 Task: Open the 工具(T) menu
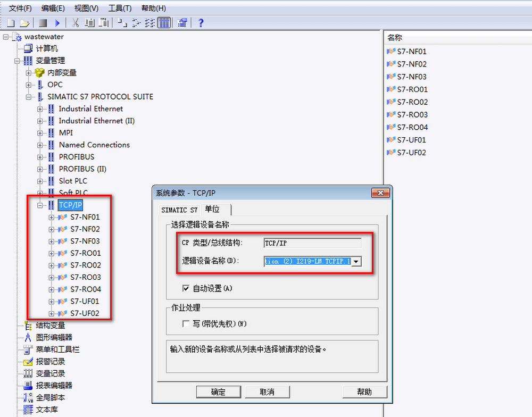pyautogui.click(x=120, y=8)
